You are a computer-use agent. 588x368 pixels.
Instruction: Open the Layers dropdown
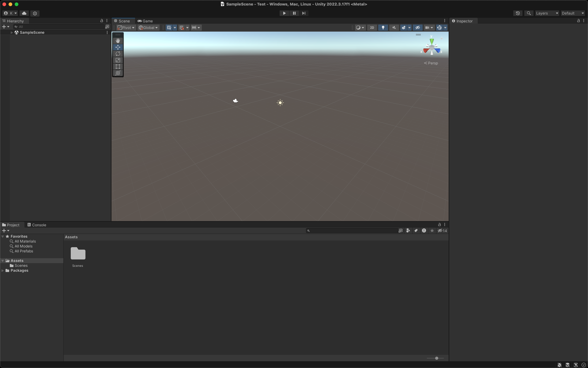[x=547, y=13]
